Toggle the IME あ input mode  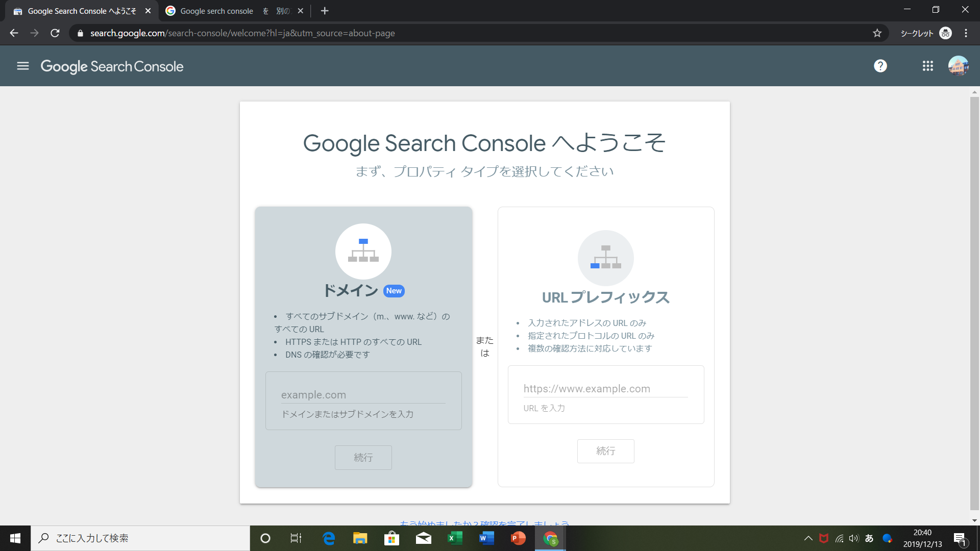pos(869,538)
